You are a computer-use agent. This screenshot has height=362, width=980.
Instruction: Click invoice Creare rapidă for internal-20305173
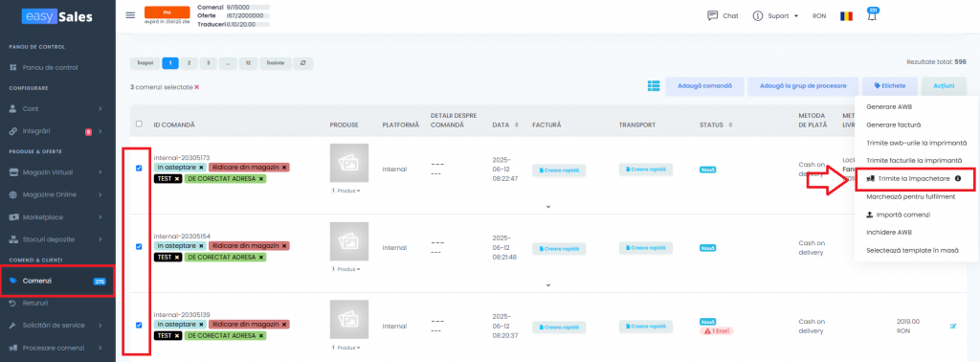pos(559,170)
